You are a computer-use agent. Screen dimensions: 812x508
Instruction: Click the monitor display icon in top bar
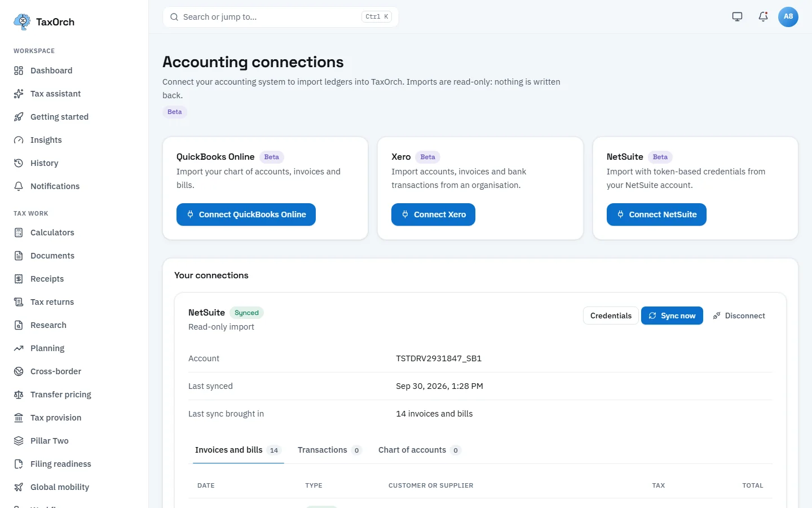pyautogui.click(x=737, y=16)
